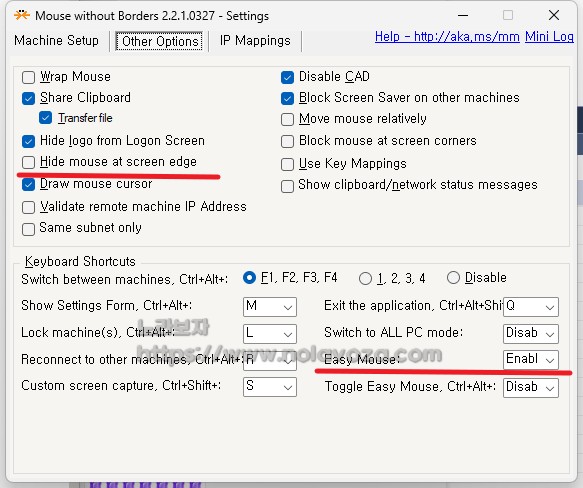The image size is (583, 488).
Task: Choose the 1, 2, 3, 4 radio option
Action: pyautogui.click(x=365, y=279)
